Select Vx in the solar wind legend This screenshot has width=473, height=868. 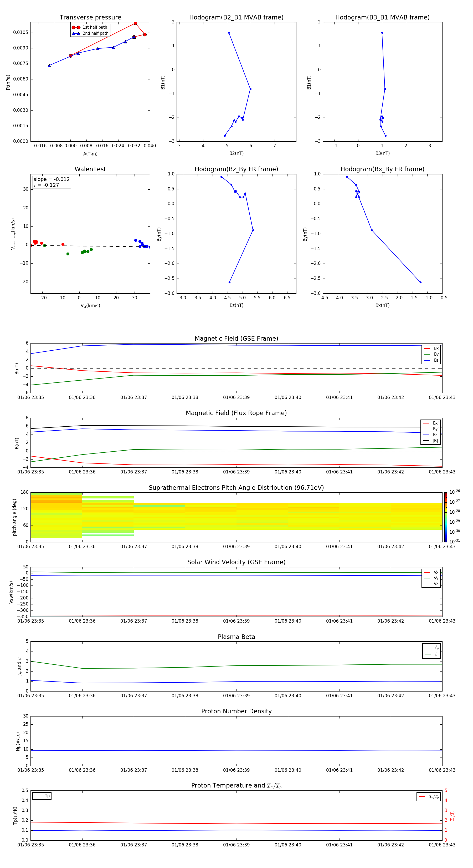click(x=431, y=572)
